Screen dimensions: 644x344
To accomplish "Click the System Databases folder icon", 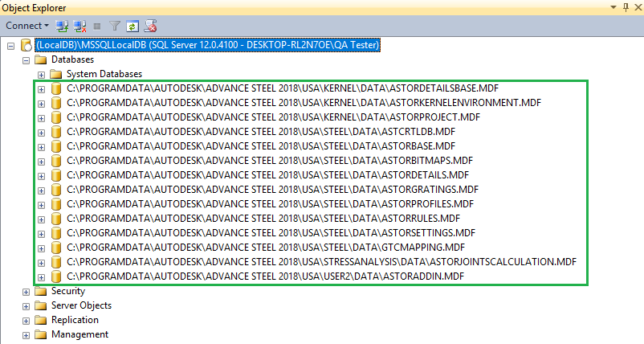I will pos(56,75).
